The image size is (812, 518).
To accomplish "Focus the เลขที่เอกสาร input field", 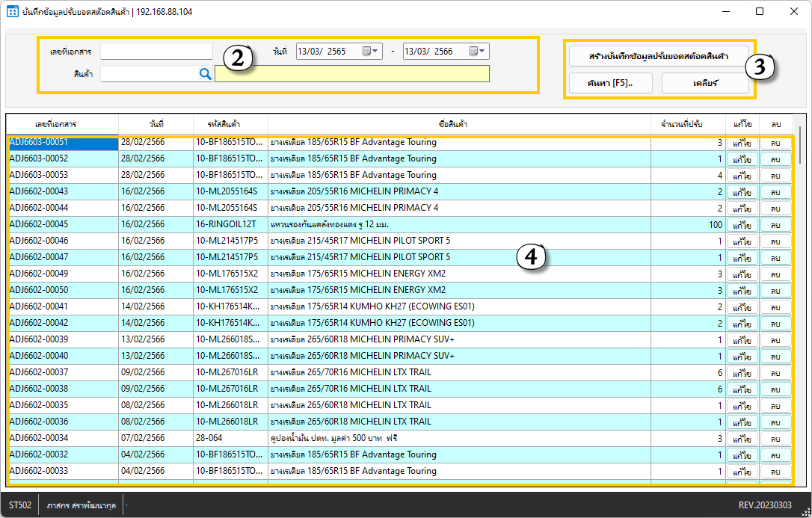I will click(156, 52).
